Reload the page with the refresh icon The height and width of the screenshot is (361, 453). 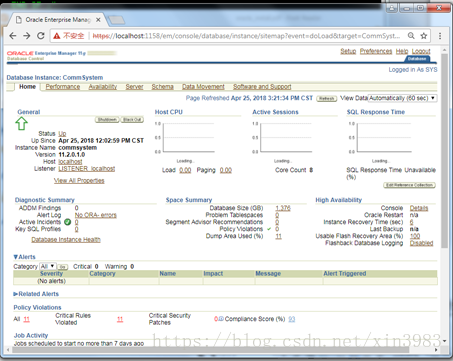[41, 36]
